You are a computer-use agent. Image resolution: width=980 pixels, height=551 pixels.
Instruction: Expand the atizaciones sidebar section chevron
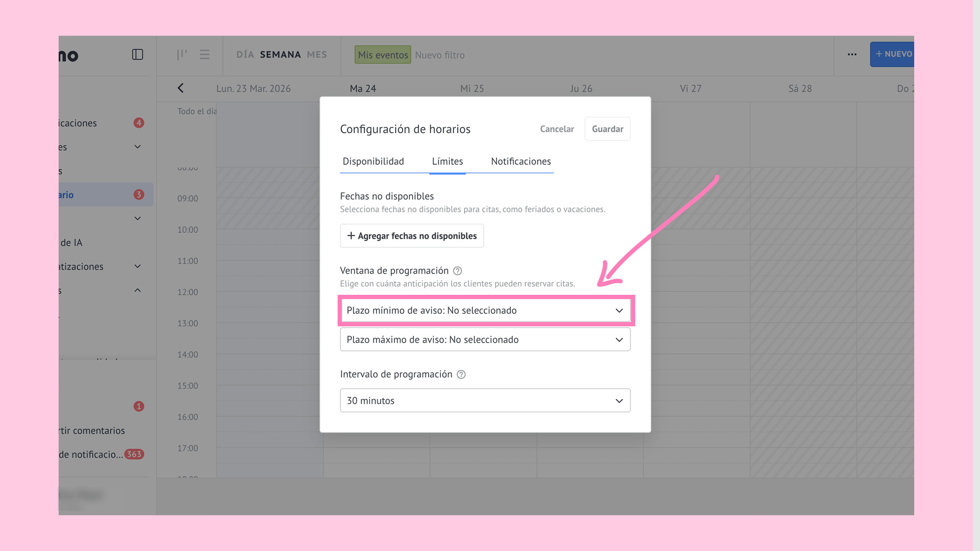coord(138,266)
